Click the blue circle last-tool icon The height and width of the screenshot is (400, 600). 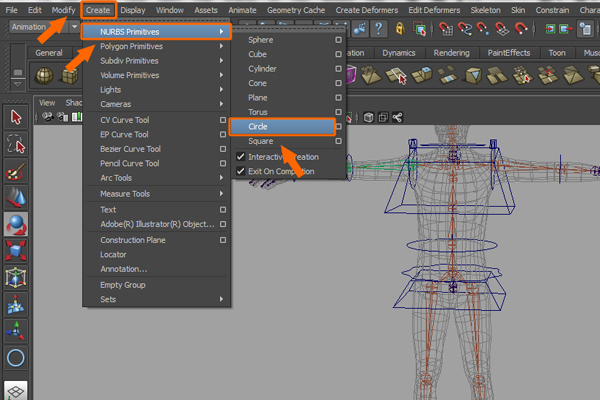(16, 358)
